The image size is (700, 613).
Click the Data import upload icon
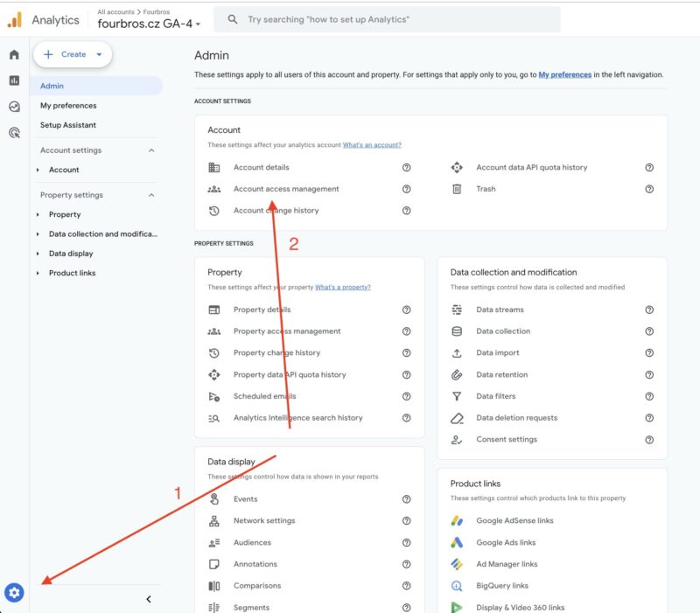click(457, 353)
